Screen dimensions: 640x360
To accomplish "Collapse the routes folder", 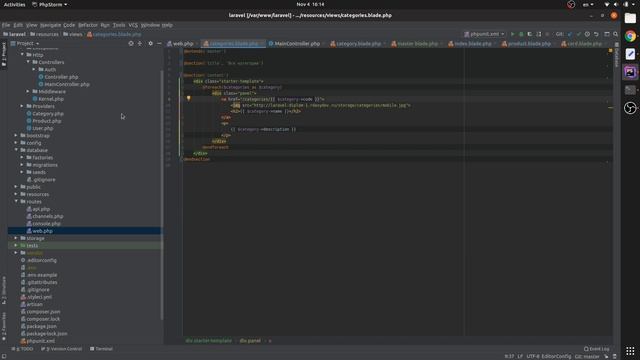I will click(x=16, y=202).
